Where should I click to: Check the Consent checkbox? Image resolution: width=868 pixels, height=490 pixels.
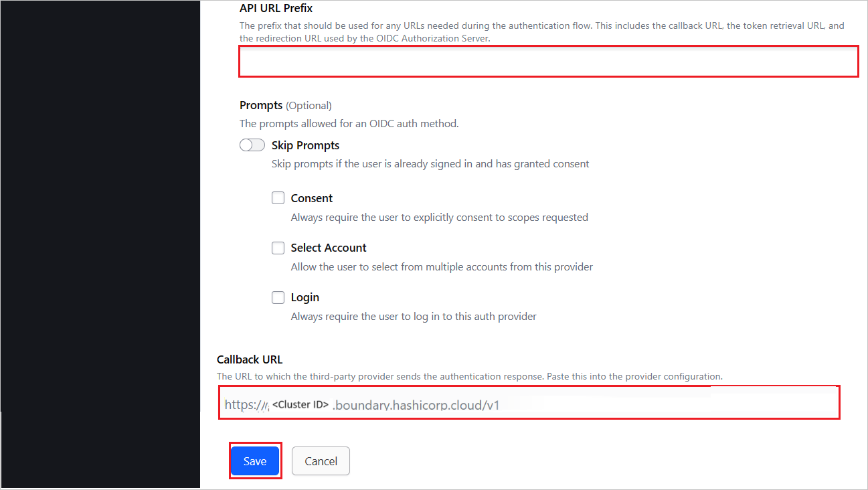point(278,197)
